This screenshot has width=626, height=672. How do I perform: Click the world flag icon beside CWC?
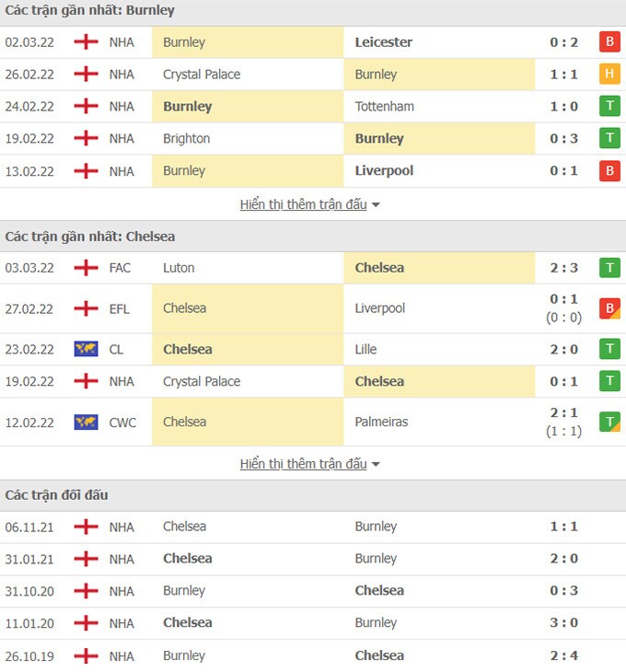point(86,422)
